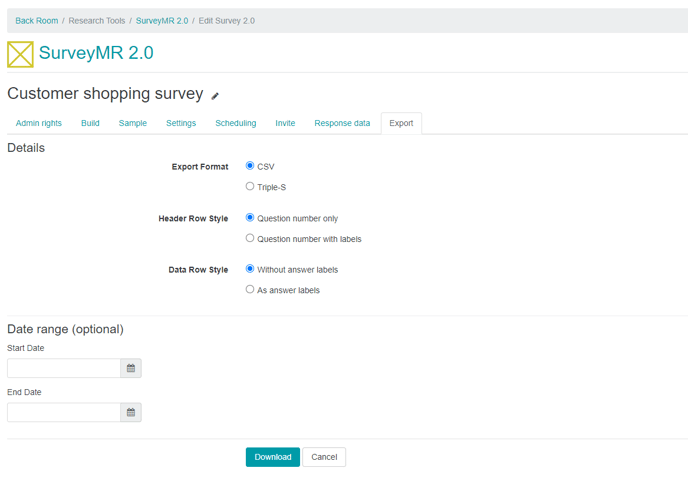Select Triple-S export format
The width and height of the screenshot is (688, 481).
coord(250,187)
